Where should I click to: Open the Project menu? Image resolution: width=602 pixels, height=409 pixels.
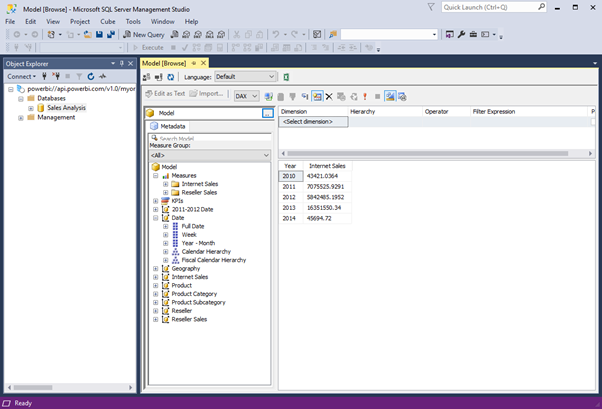pyautogui.click(x=80, y=22)
